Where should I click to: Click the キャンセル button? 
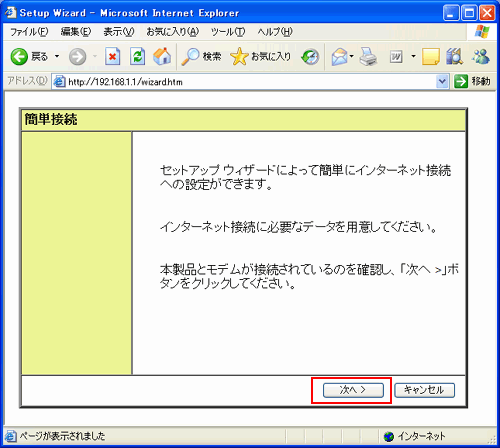click(424, 390)
